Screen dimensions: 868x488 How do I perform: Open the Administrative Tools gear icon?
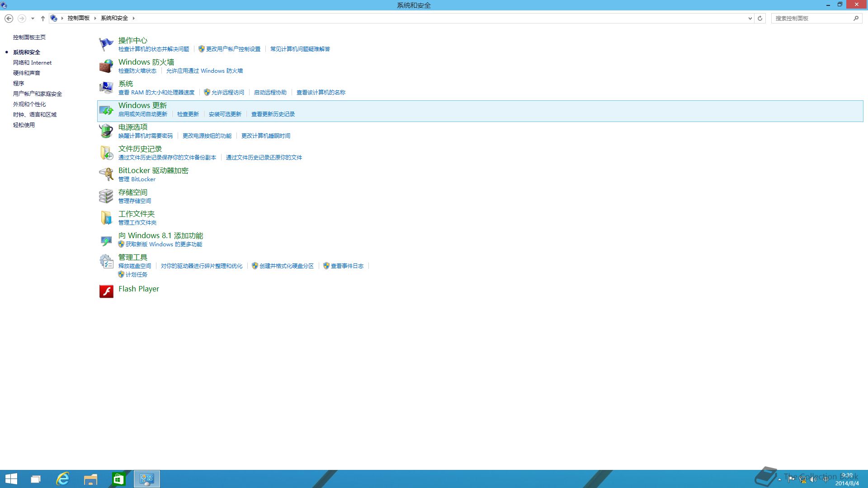[106, 261]
